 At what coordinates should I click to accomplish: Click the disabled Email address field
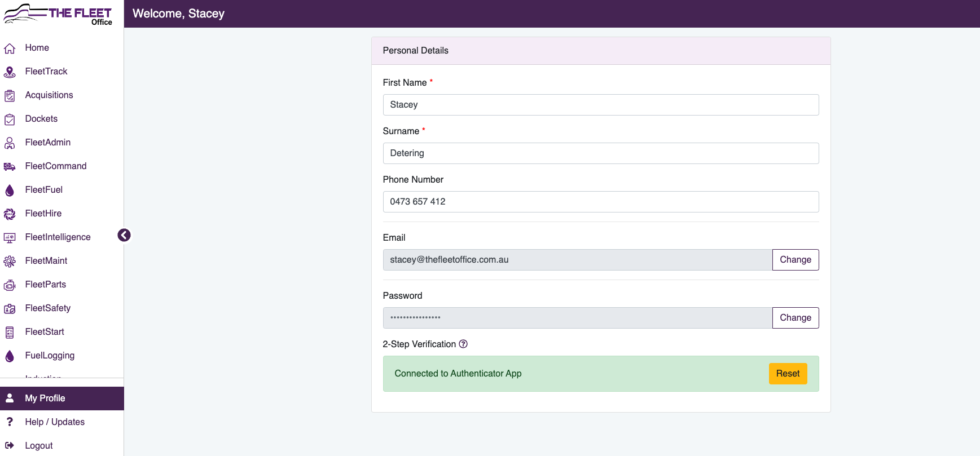pyautogui.click(x=578, y=260)
